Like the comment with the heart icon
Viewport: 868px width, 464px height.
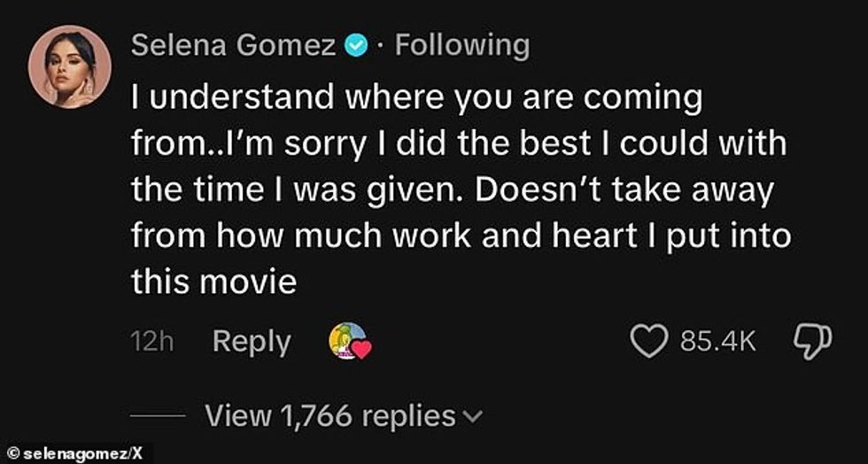[649, 342]
